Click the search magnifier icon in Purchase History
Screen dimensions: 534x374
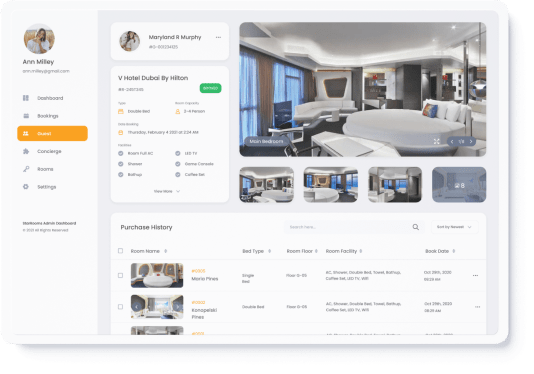415,227
